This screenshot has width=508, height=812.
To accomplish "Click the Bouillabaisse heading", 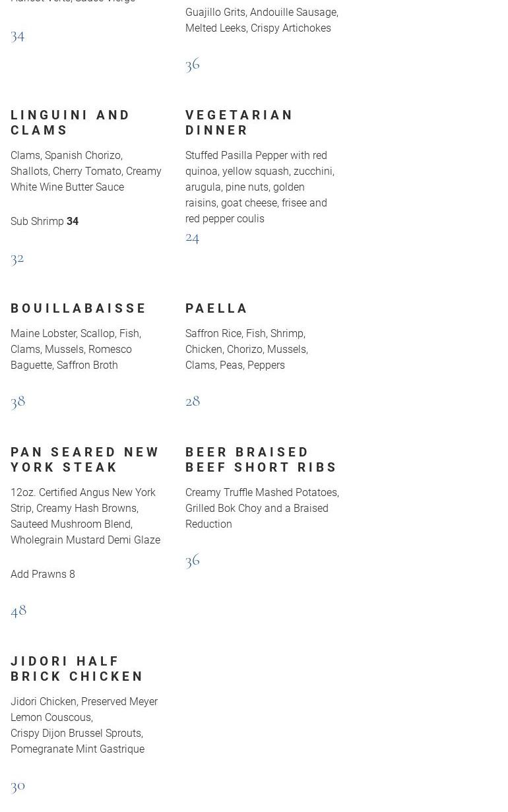I will click(79, 308).
